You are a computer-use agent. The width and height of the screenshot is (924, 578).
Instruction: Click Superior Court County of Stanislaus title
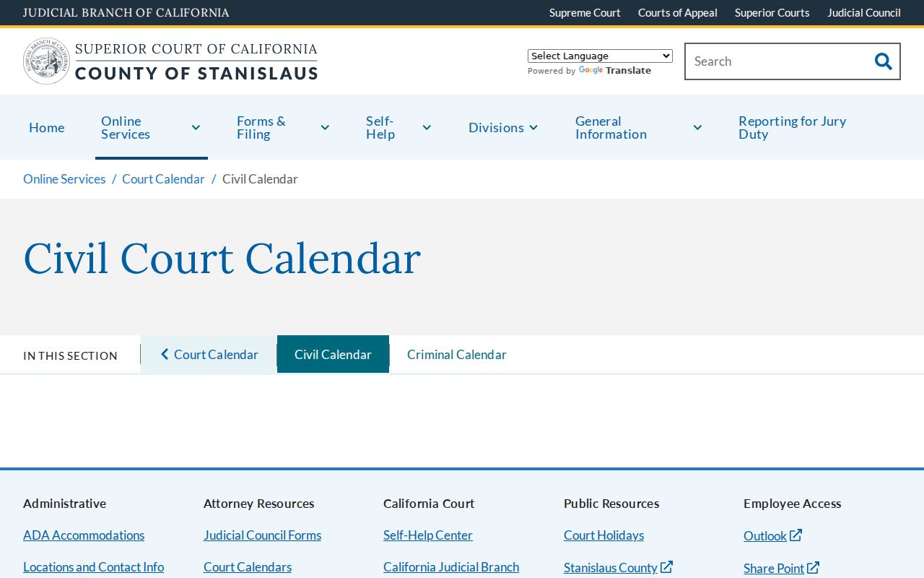196,61
